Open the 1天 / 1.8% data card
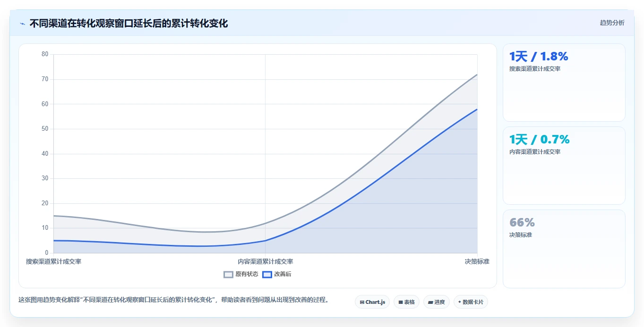The height and width of the screenshot is (327, 644). click(564, 83)
